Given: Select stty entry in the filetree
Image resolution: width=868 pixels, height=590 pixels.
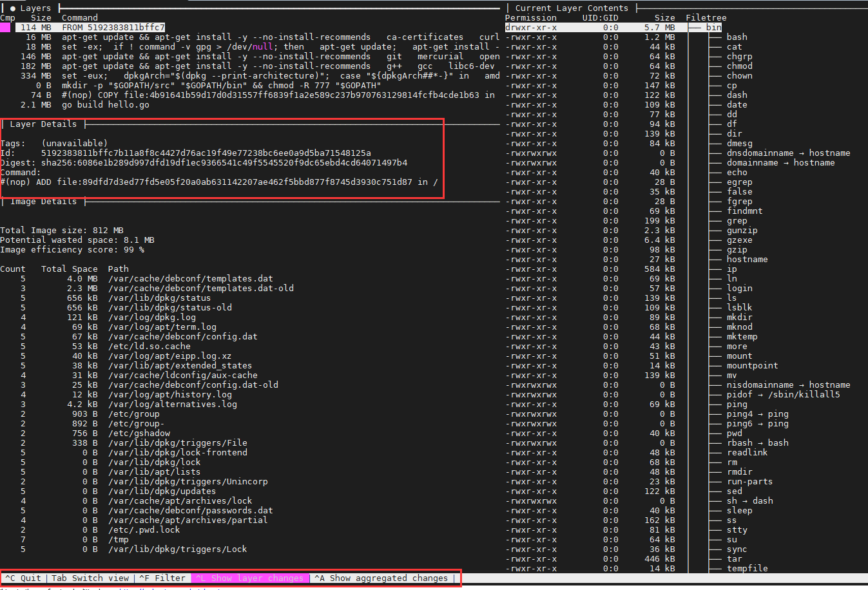Looking at the screenshot, I should pyautogui.click(x=737, y=530).
